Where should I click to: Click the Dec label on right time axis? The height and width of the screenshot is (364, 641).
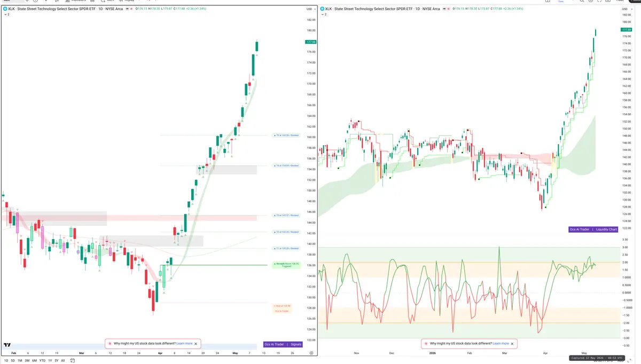pos(392,353)
